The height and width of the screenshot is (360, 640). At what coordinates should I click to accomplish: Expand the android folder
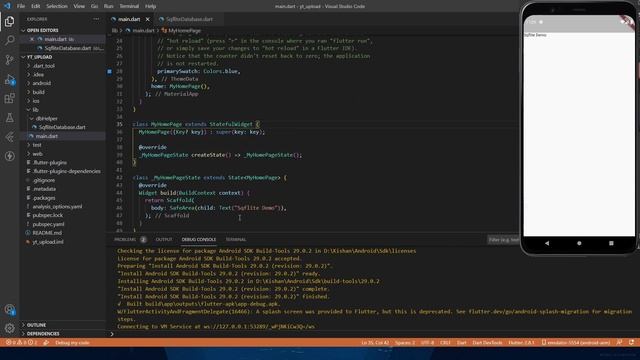click(x=42, y=83)
